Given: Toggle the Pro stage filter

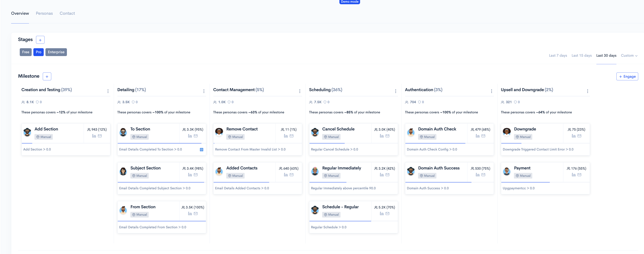Looking at the screenshot, I should click(x=39, y=52).
